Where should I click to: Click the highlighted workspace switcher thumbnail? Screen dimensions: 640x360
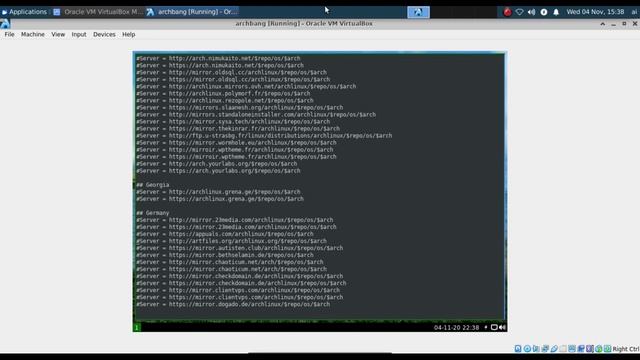click(x=418, y=12)
